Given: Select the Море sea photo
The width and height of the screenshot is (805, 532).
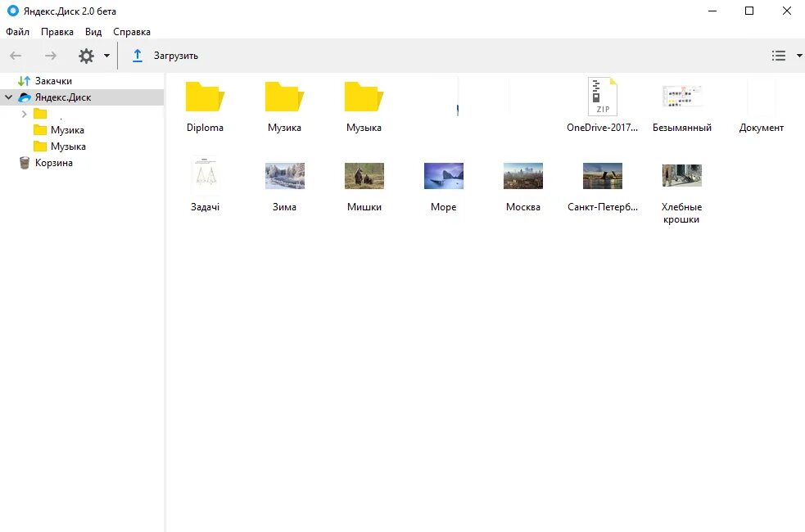Looking at the screenshot, I should [444, 176].
